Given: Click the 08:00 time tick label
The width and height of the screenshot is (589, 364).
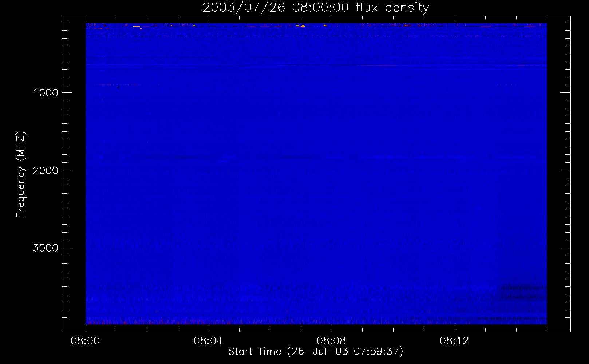Looking at the screenshot, I should [85, 341].
